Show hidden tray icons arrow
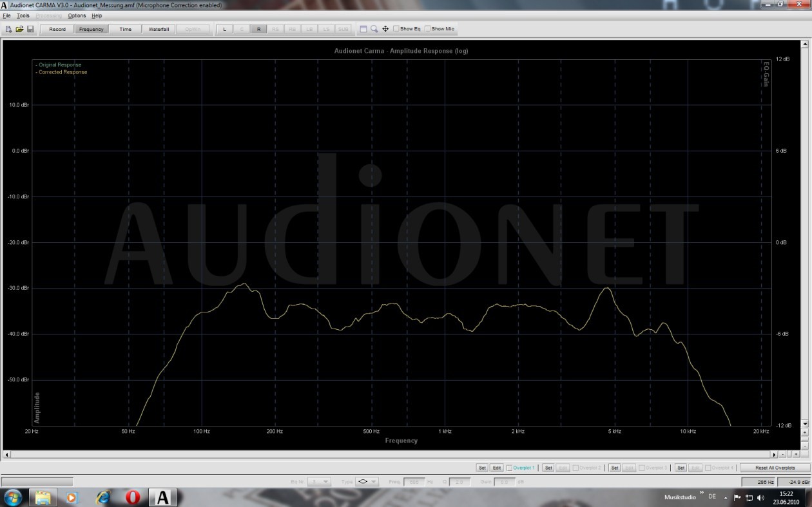Screen dimensions: 812x507 (x=726, y=497)
